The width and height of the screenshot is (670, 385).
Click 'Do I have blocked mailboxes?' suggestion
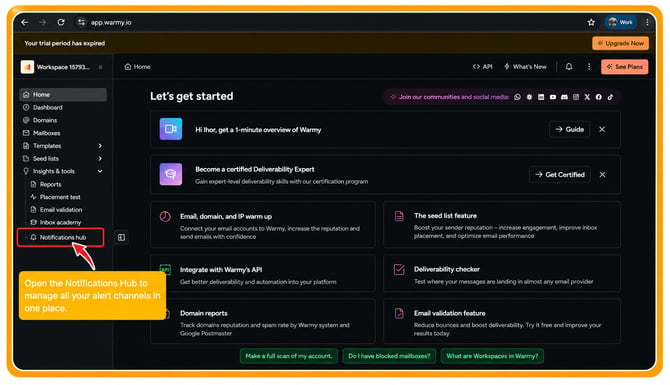click(x=389, y=356)
